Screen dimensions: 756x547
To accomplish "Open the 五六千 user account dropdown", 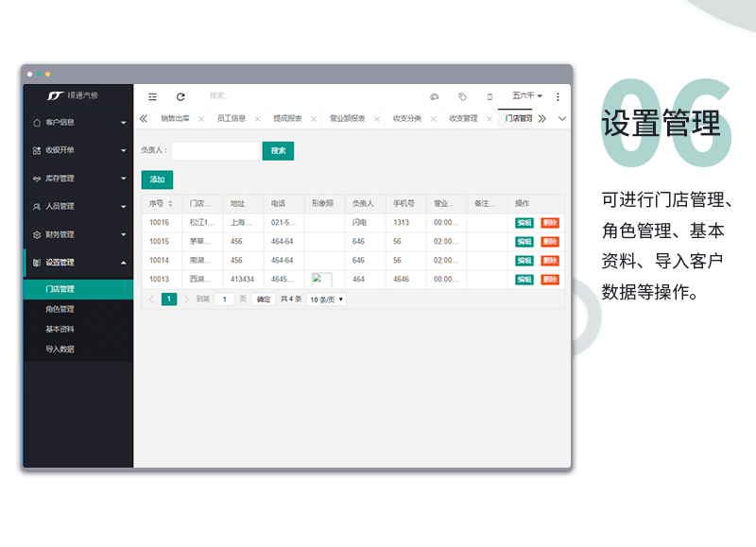I will pos(526,95).
